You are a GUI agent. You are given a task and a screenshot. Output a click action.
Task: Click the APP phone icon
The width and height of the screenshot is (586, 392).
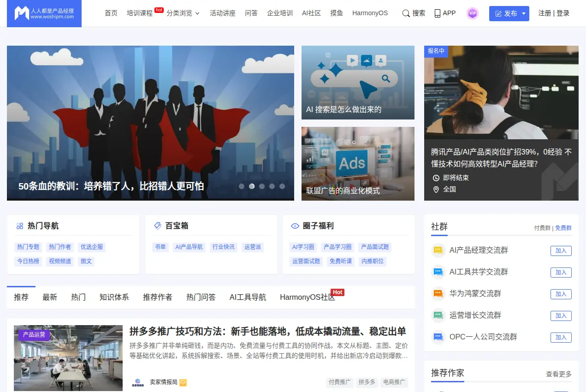pos(437,13)
